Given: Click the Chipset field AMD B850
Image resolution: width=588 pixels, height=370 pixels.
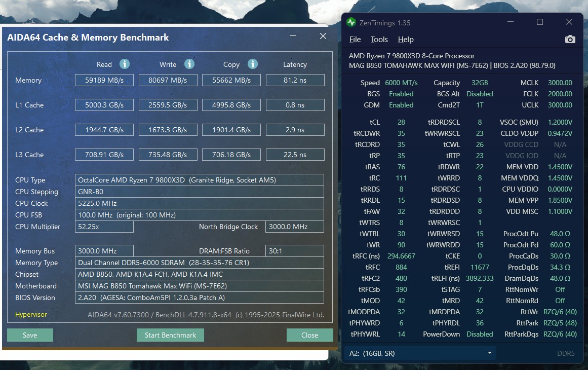Looking at the screenshot, I should [200, 274].
